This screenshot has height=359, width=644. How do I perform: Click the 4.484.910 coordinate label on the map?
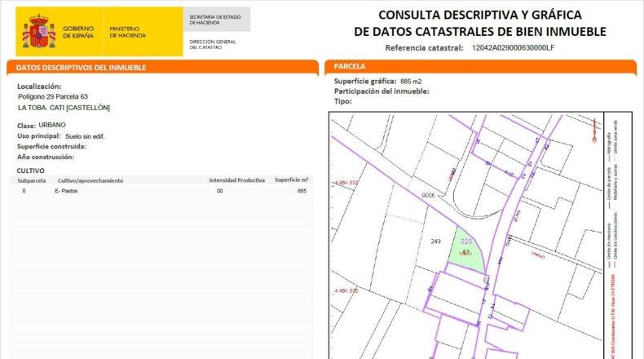click(x=346, y=183)
